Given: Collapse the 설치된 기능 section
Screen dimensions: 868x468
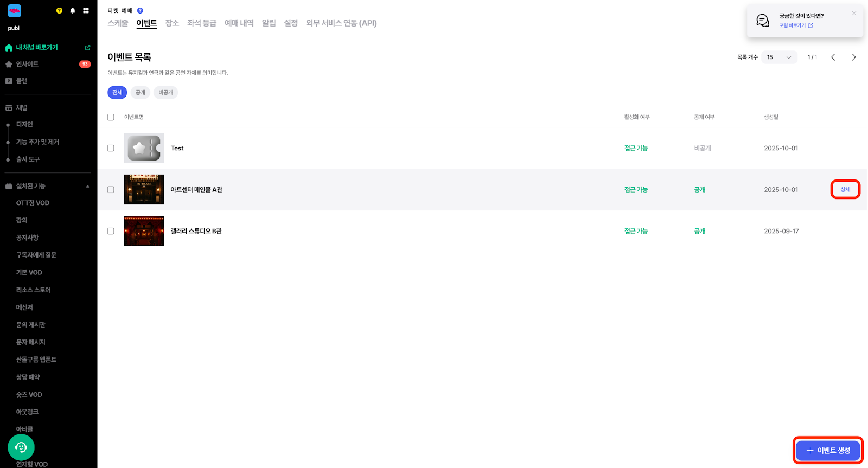Looking at the screenshot, I should click(x=87, y=186).
